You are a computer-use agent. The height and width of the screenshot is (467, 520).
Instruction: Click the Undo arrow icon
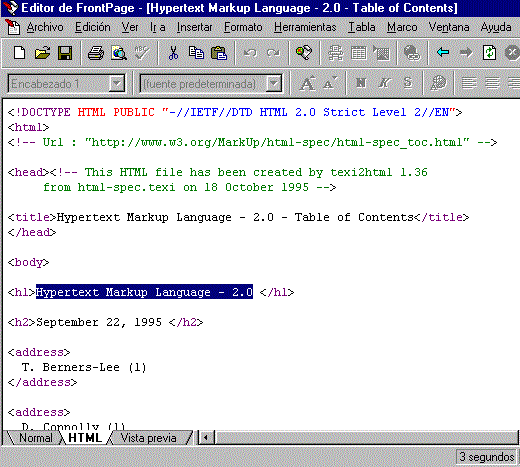point(250,53)
